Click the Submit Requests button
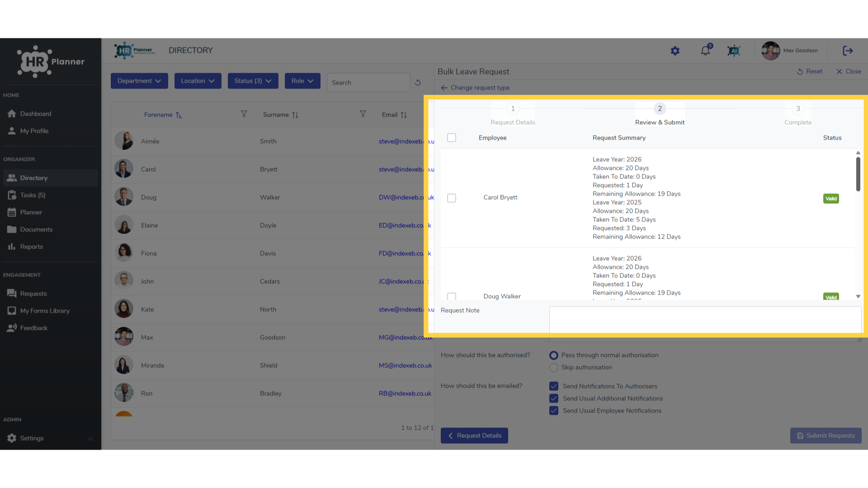This screenshot has height=488, width=868. click(x=826, y=436)
